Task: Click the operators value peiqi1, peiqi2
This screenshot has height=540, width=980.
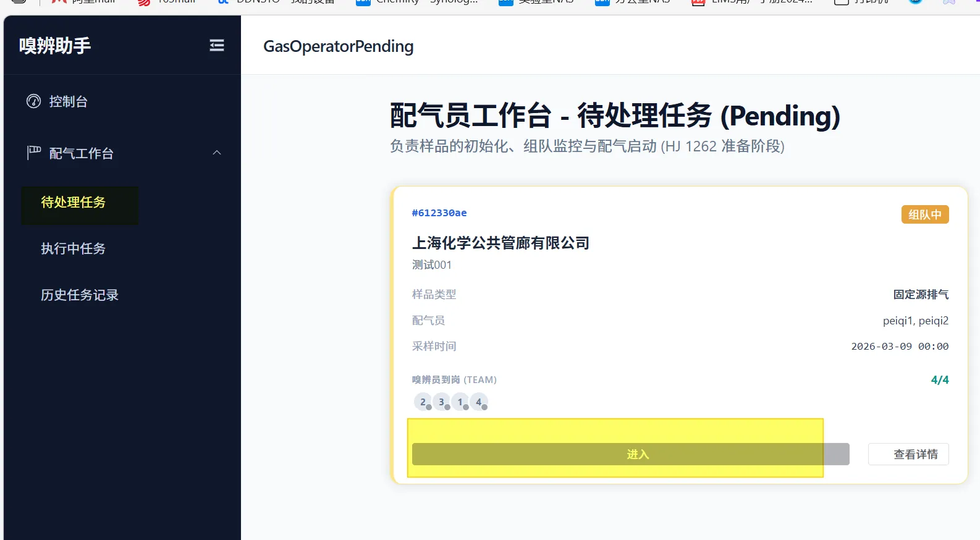Action: [x=916, y=321]
